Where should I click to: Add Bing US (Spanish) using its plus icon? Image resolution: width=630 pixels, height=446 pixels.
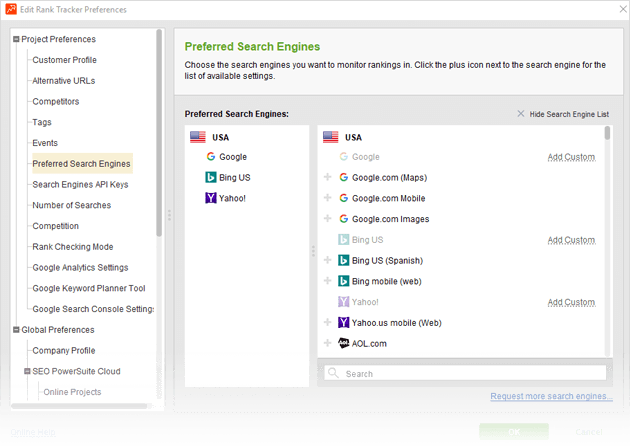pos(327,261)
